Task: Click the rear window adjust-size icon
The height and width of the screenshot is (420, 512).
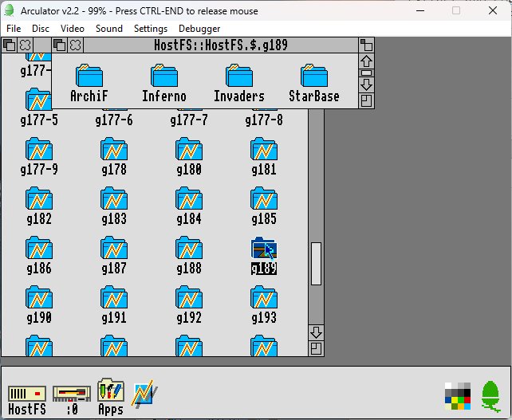Action: pos(316,348)
